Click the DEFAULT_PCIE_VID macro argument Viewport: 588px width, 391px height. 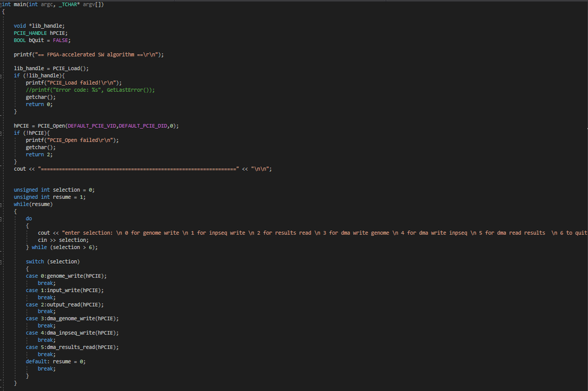92,126
